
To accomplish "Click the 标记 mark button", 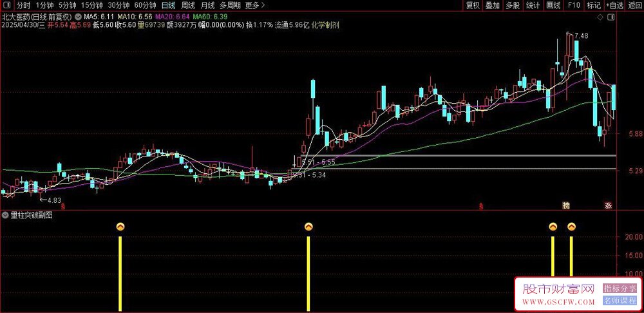I will [594, 6].
